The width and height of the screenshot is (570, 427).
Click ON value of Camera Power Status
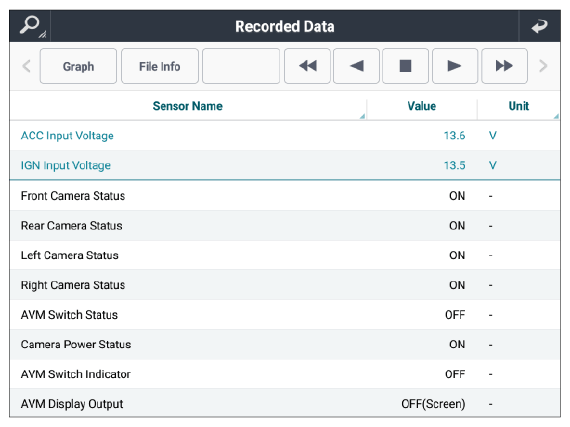coord(457,344)
